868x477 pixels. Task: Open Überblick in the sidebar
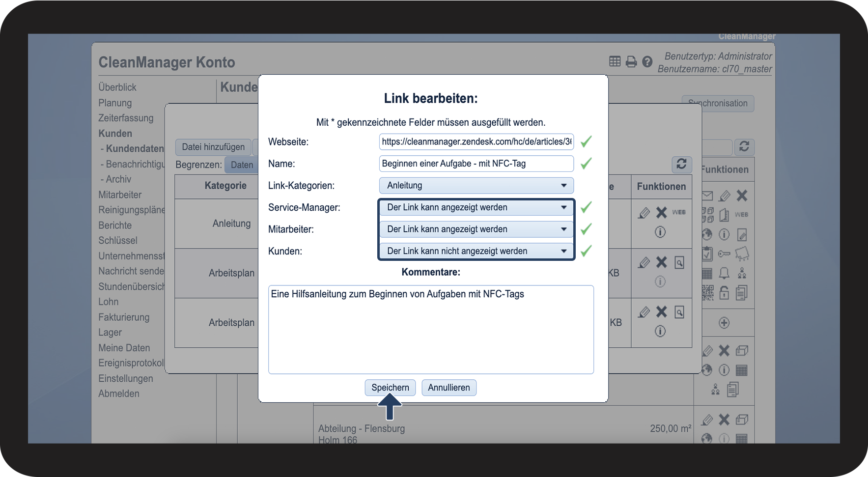(x=117, y=87)
